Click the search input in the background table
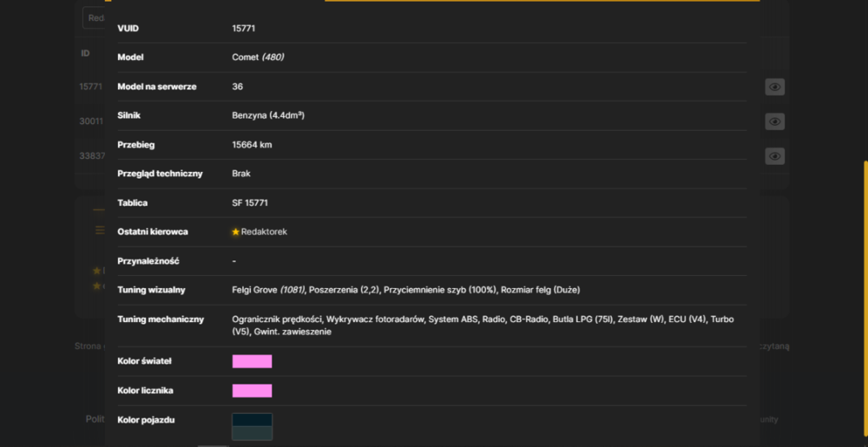This screenshot has height=447, width=868. (94, 17)
